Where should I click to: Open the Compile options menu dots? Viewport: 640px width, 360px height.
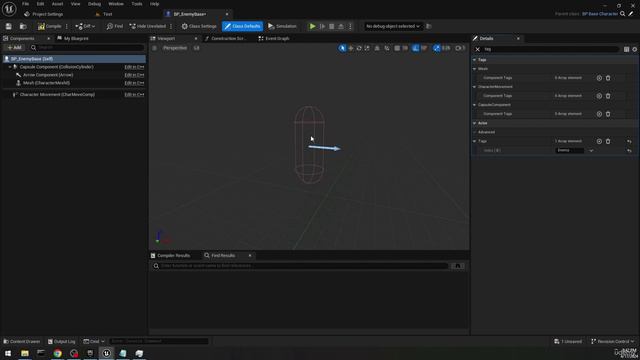pyautogui.click(x=67, y=26)
